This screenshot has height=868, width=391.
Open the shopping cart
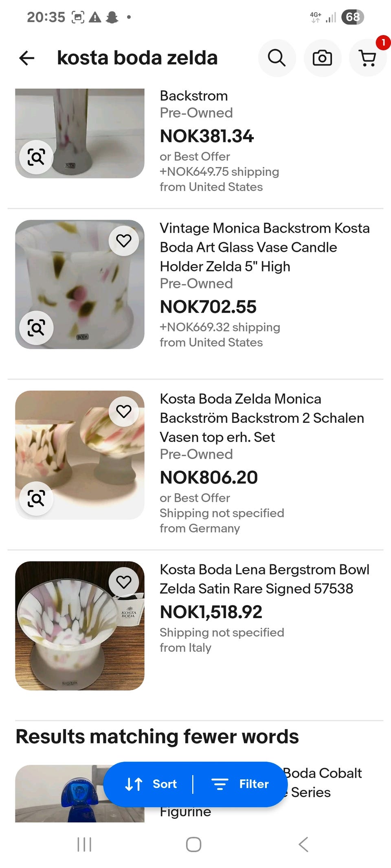(368, 58)
